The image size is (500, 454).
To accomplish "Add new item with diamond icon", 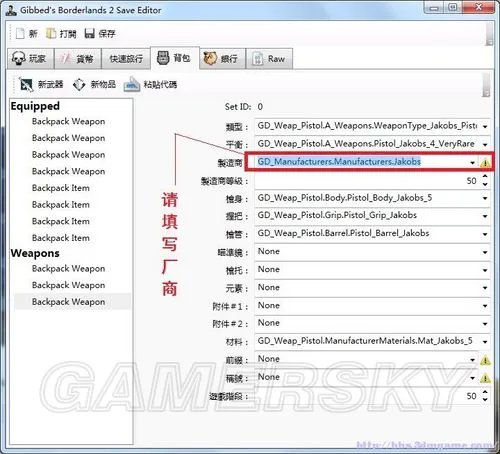I will 79,85.
